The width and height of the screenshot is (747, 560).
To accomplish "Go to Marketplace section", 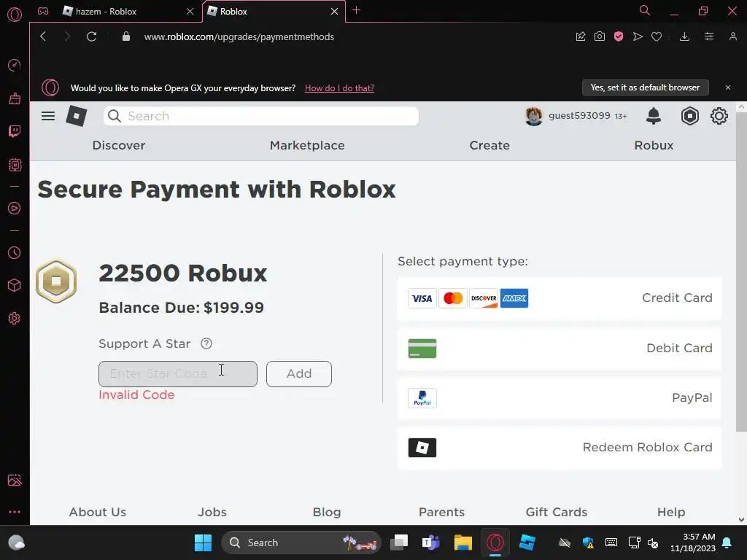I will point(307,145).
